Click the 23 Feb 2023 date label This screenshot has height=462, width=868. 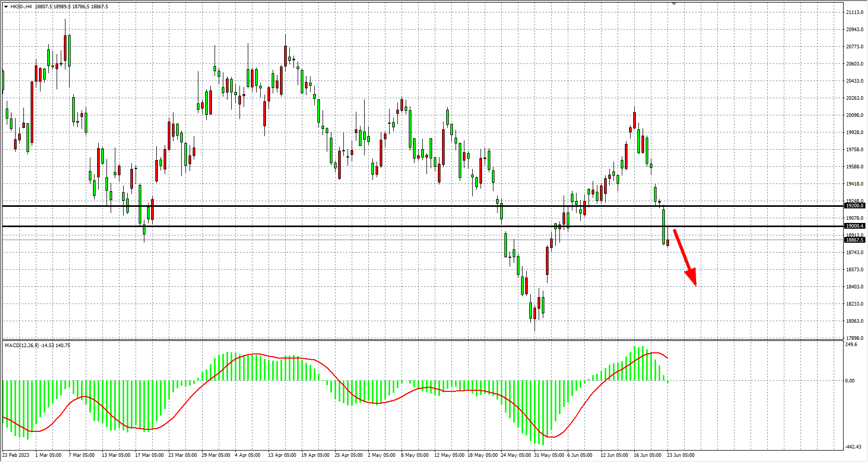tap(16, 455)
